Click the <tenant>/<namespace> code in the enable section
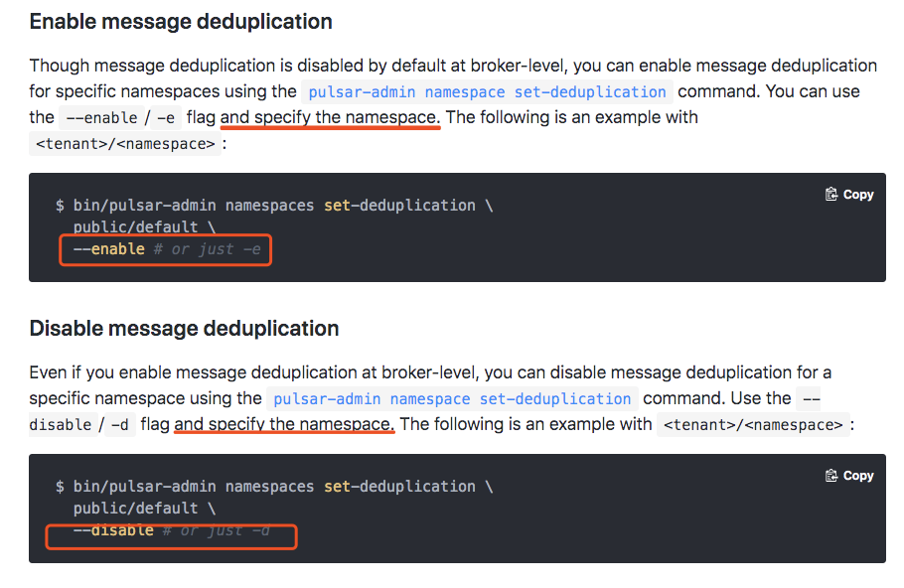This screenshot has width=904, height=588. pos(125,144)
